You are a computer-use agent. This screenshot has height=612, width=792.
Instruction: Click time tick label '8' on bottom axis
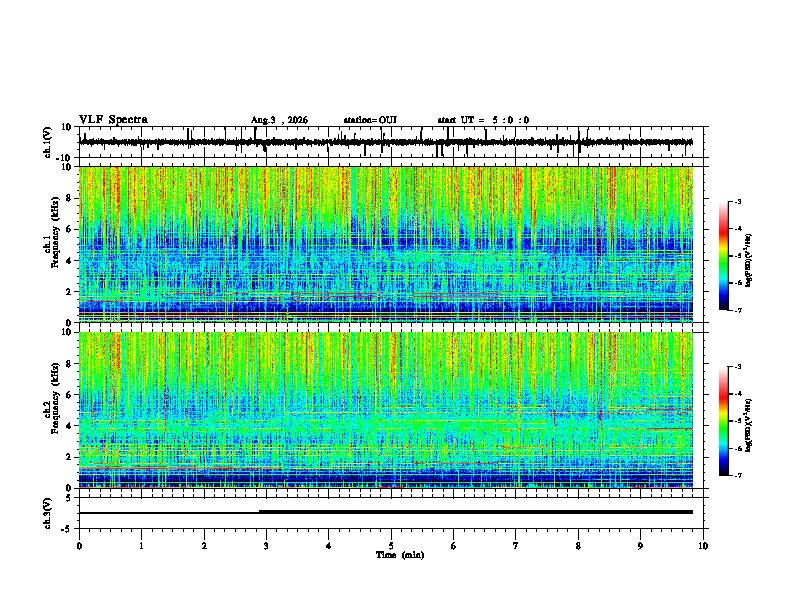pyautogui.click(x=578, y=546)
